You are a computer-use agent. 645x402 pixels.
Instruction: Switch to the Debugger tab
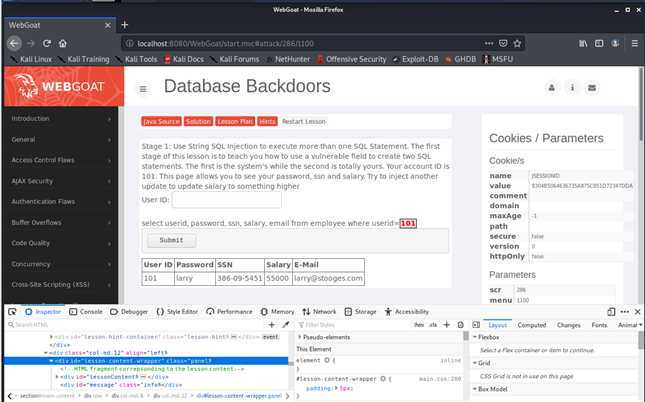(x=129, y=312)
